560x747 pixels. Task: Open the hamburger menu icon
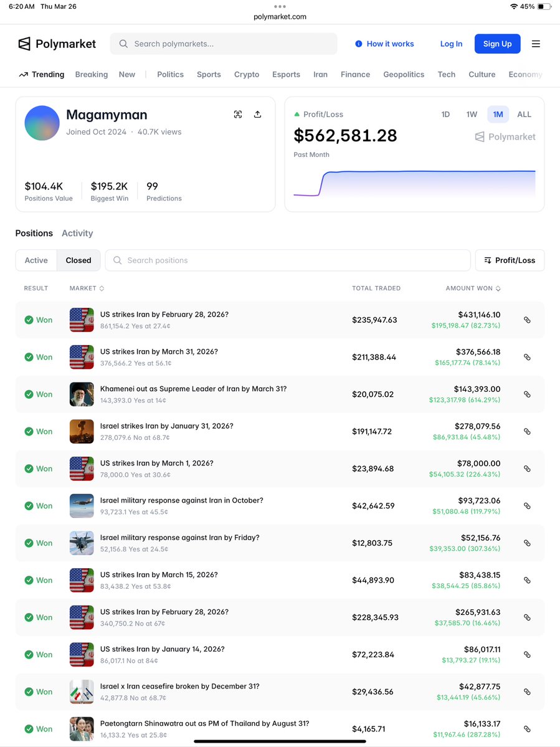(536, 44)
